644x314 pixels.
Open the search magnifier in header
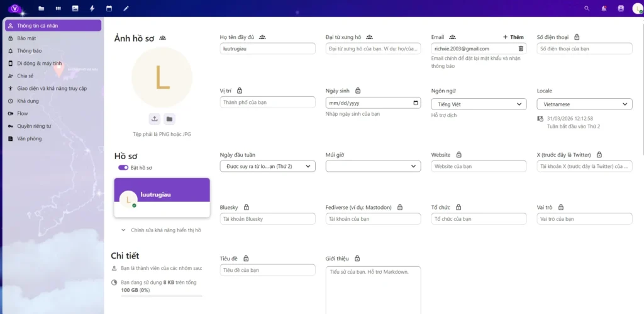[587, 8]
